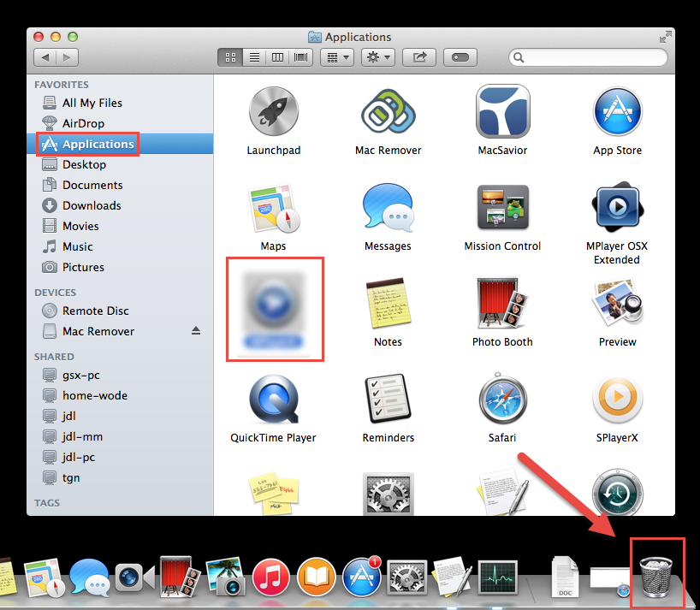This screenshot has width=700, height=610.
Task: Select the Photo Booth app in the Finder grid
Action: (502, 304)
